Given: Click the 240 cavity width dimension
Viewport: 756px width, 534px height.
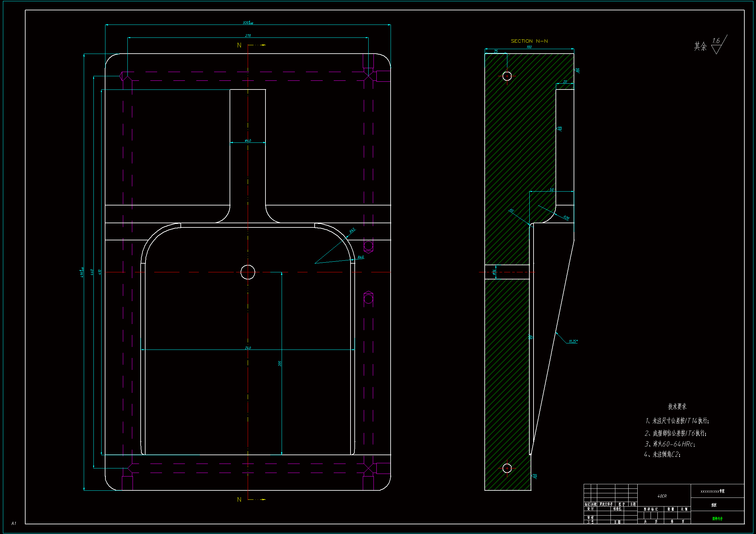Looking at the screenshot, I should pyautogui.click(x=248, y=348).
